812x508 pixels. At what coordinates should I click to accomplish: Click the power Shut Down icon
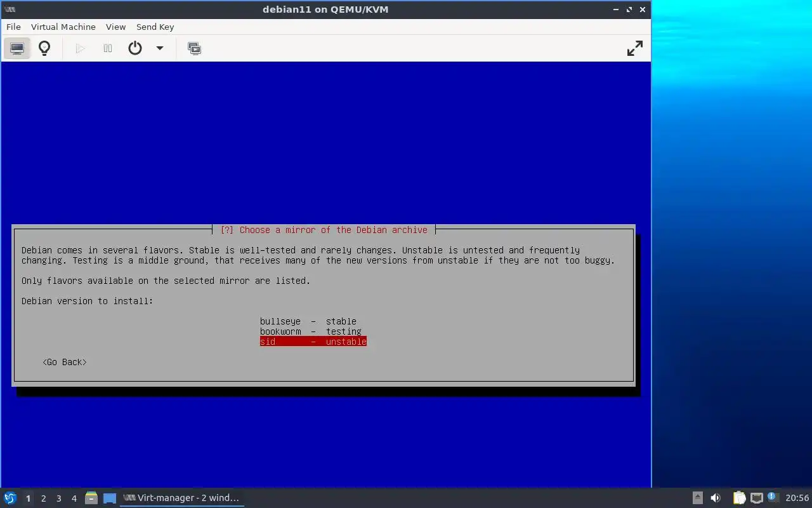point(135,48)
